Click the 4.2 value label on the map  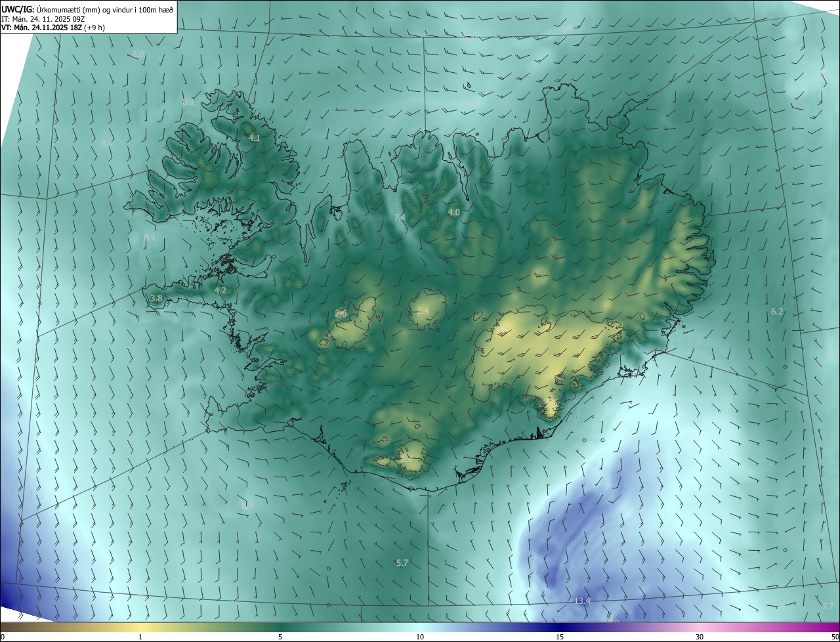point(220,290)
